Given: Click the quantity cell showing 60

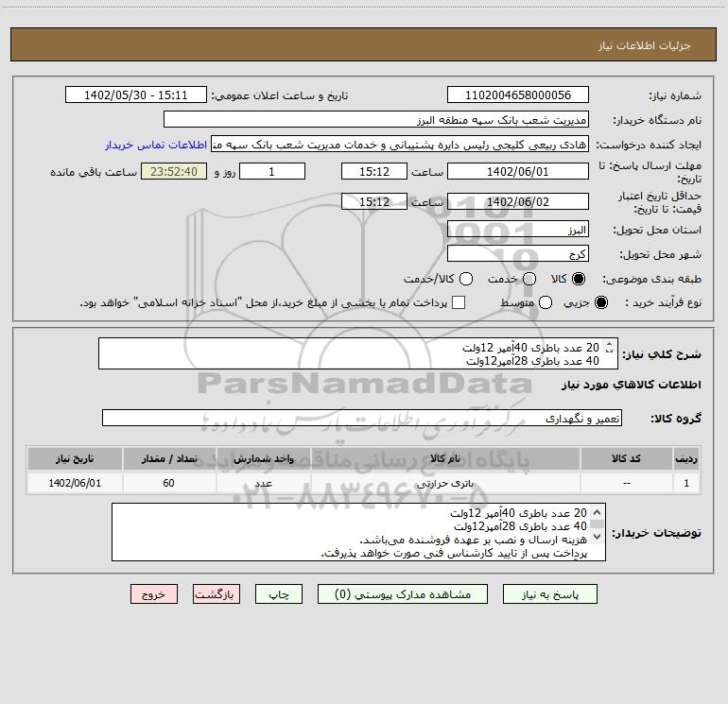Looking at the screenshot, I should point(169,483).
